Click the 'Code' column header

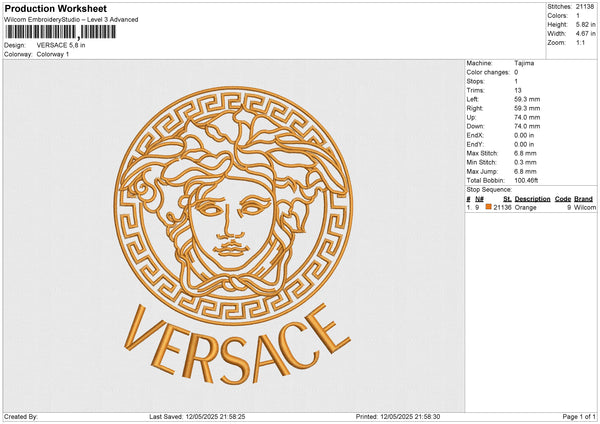(x=562, y=199)
